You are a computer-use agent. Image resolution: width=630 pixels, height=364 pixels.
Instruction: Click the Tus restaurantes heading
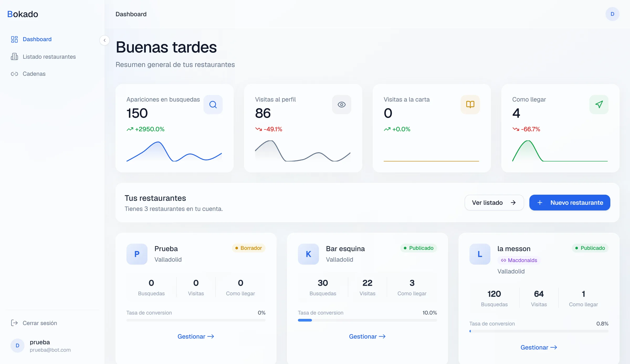155,198
